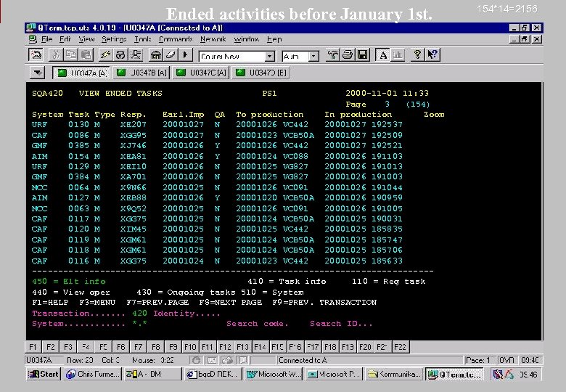
Task: Switch to Kommunika... taskbar folder item
Action: tap(394, 375)
